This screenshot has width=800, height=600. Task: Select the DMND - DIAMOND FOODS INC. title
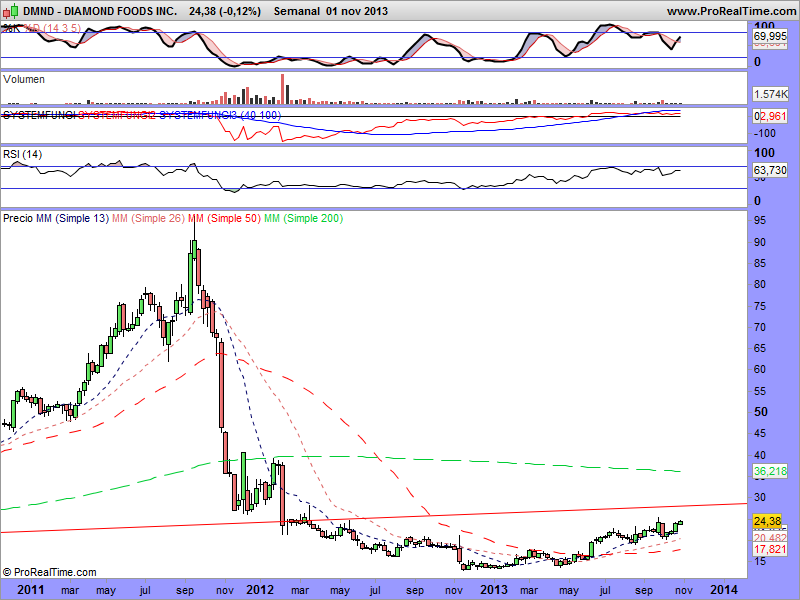pos(100,11)
